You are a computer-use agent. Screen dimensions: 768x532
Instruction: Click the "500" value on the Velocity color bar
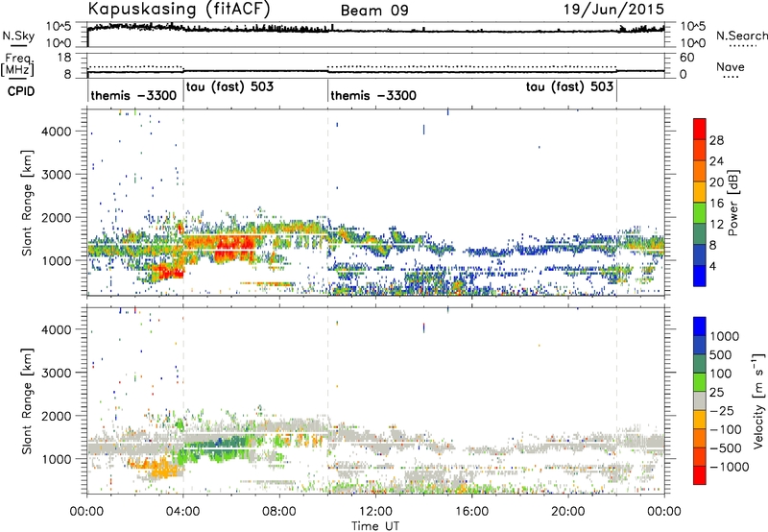click(x=723, y=354)
